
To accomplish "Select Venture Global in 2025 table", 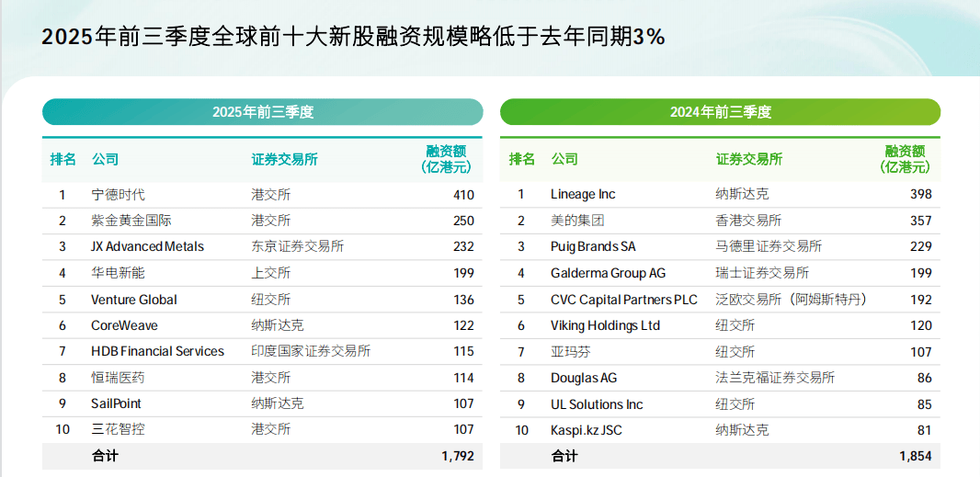I will point(134,300).
